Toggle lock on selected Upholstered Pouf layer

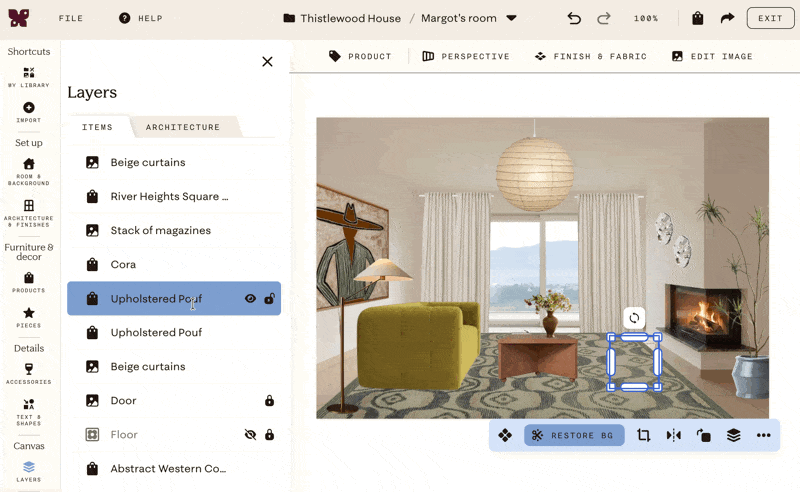pyautogui.click(x=269, y=299)
